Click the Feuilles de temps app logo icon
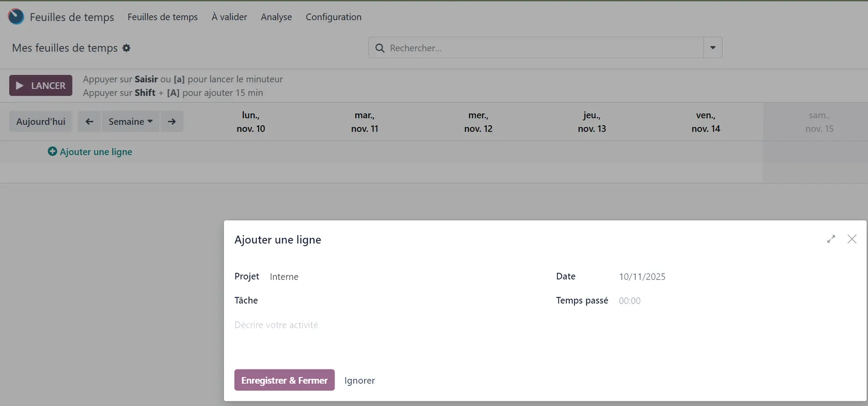Viewport: 868px width, 406px height. 16,17
